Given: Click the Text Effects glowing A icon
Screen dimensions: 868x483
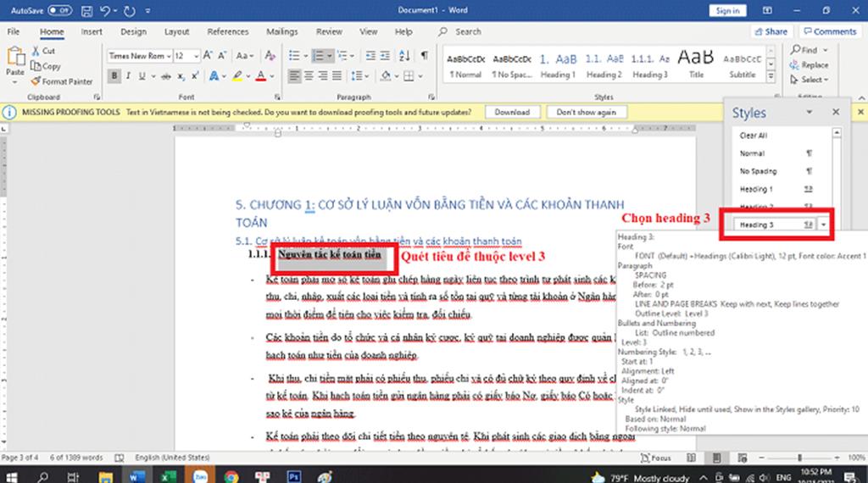Looking at the screenshot, I should (x=214, y=76).
